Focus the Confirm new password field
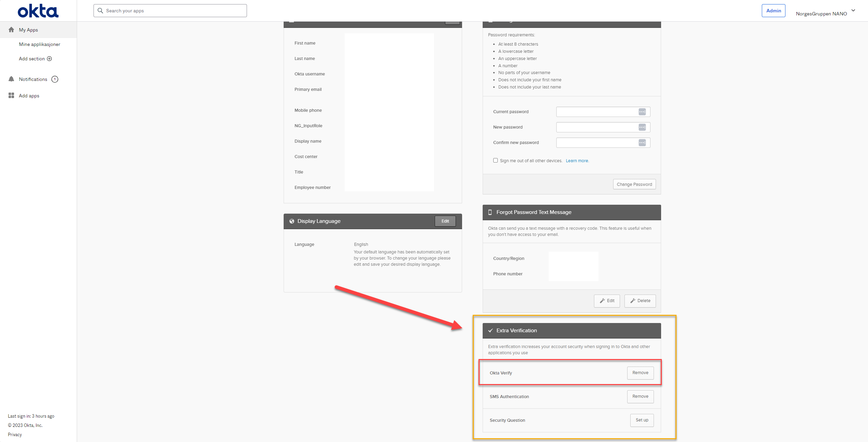Screen dimensions: 868x442 pos(603,143)
